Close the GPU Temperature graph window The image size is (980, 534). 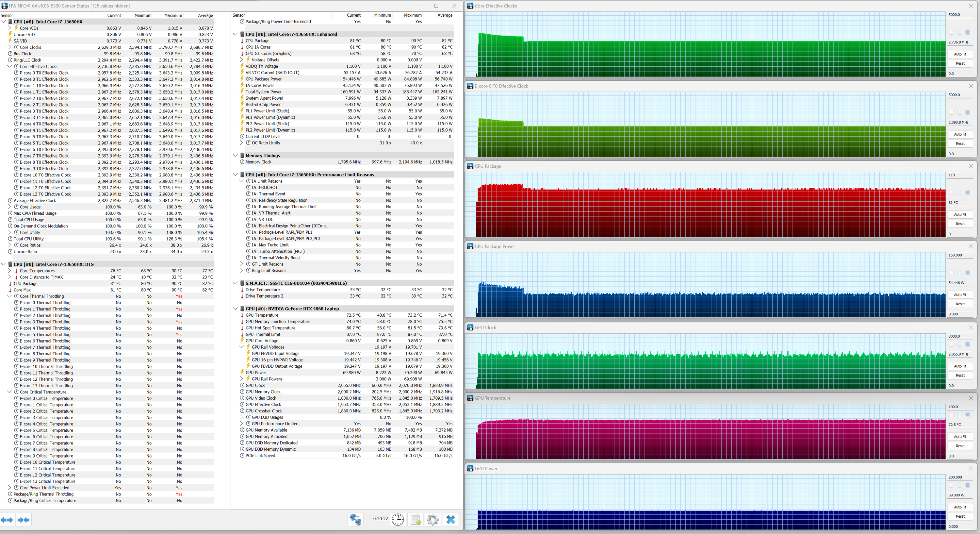(971, 398)
